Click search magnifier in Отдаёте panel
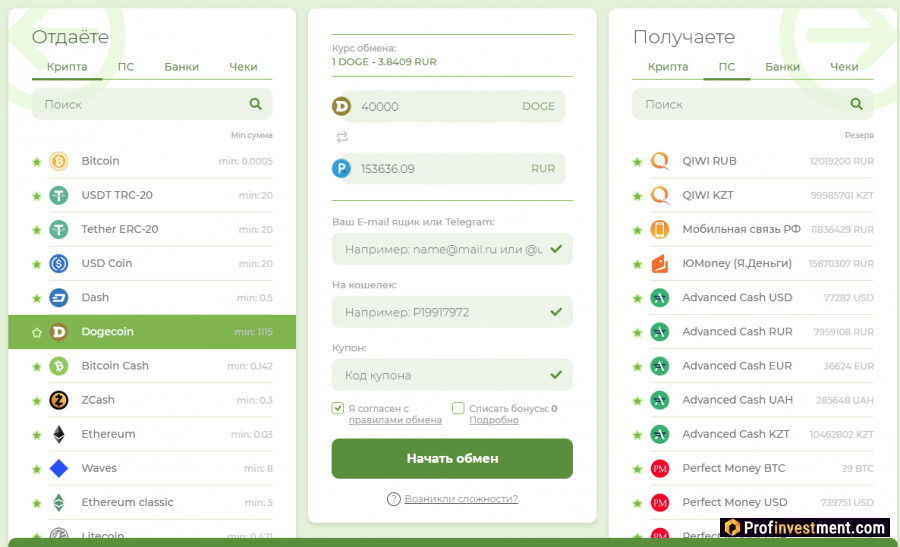The height and width of the screenshot is (547, 900). point(256,104)
